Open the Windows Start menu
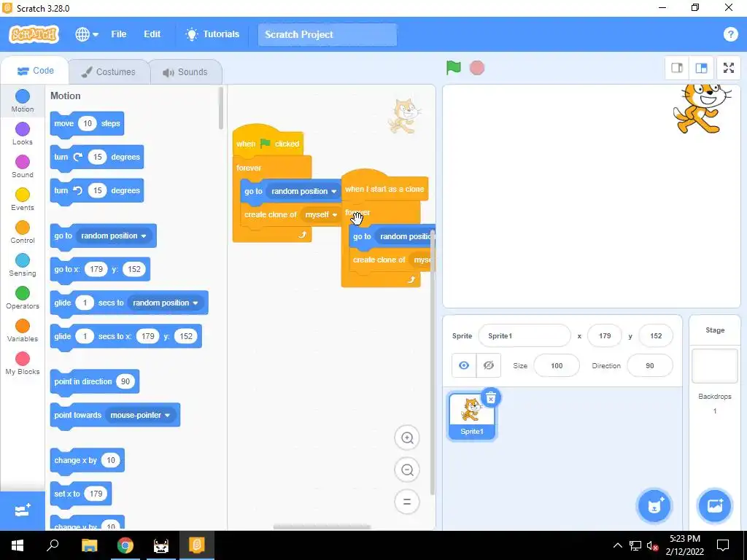The height and width of the screenshot is (560, 747). (18, 545)
